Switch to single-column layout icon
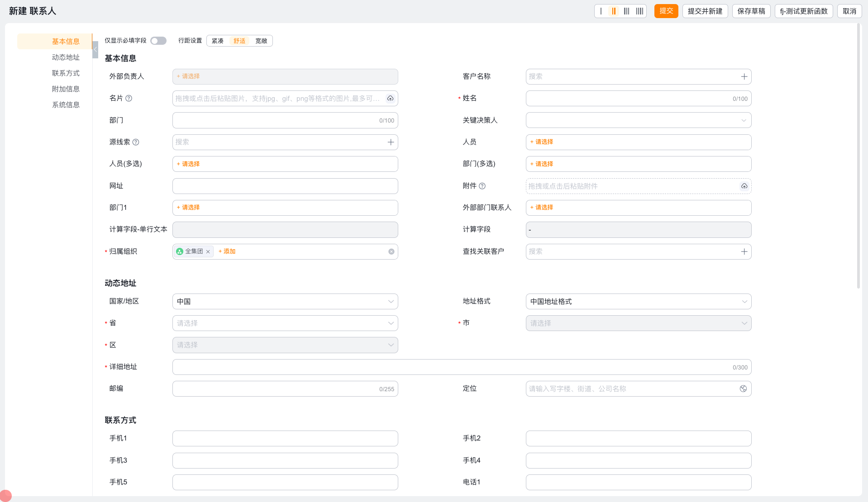 click(601, 11)
